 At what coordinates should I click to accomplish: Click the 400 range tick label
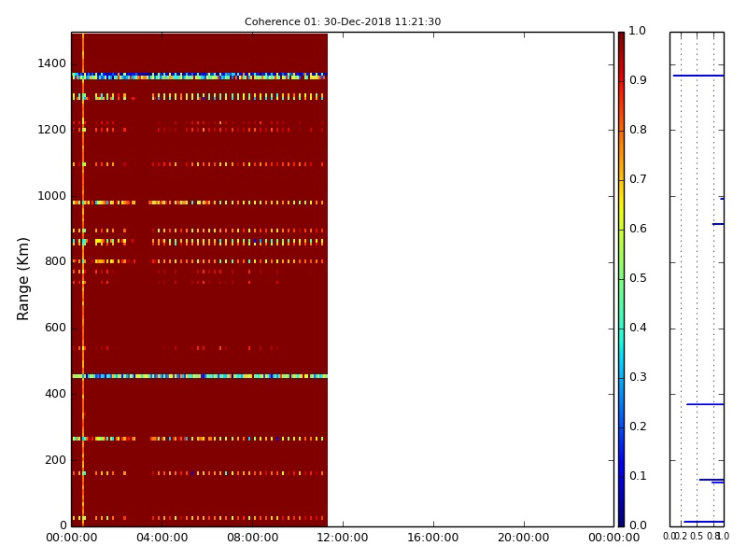pos(55,394)
